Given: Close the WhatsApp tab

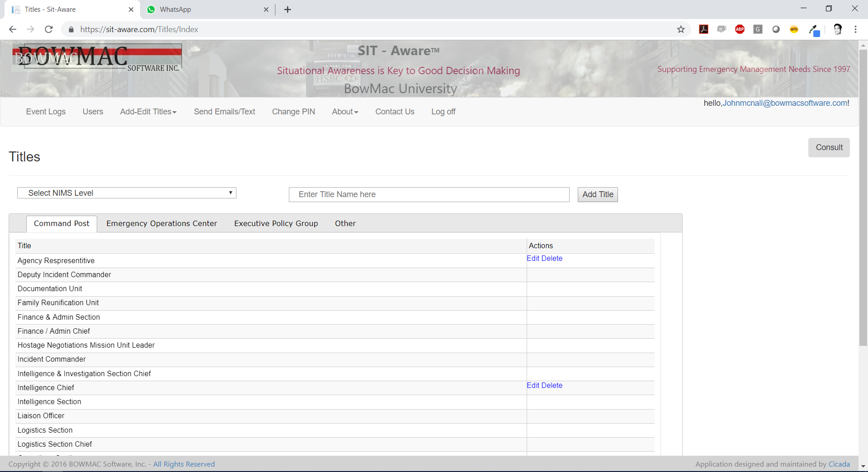Looking at the screenshot, I should pos(266,9).
